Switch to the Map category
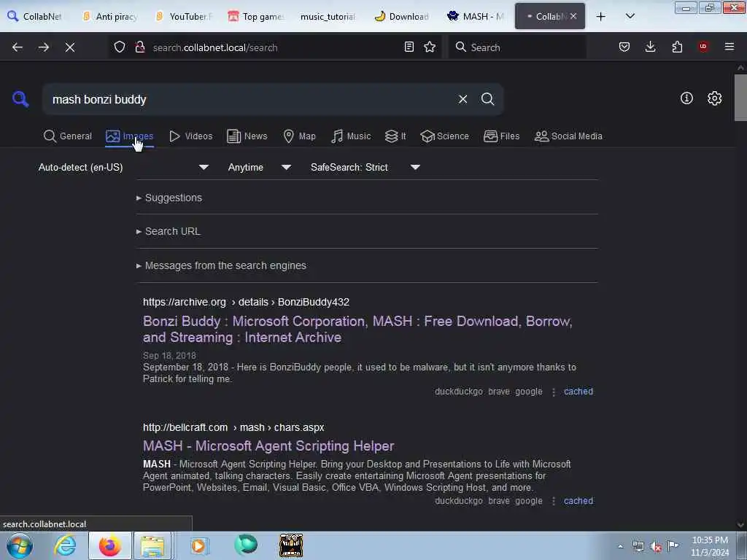The height and width of the screenshot is (560, 747). tap(300, 136)
